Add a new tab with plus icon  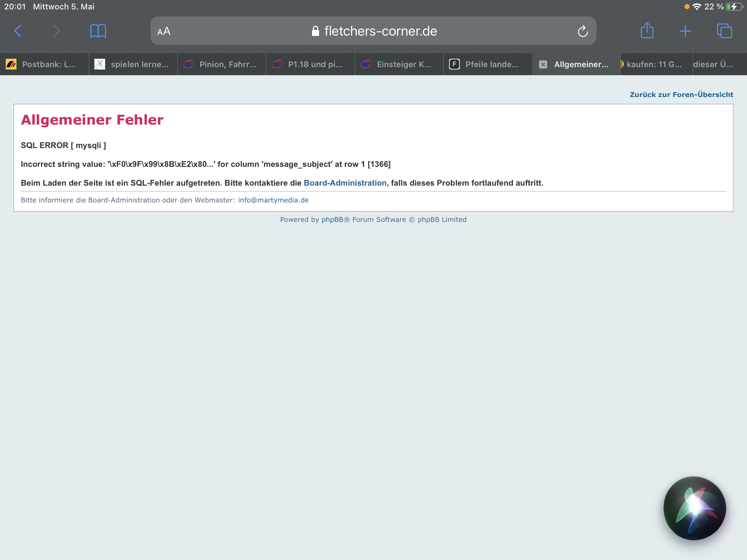click(x=685, y=31)
